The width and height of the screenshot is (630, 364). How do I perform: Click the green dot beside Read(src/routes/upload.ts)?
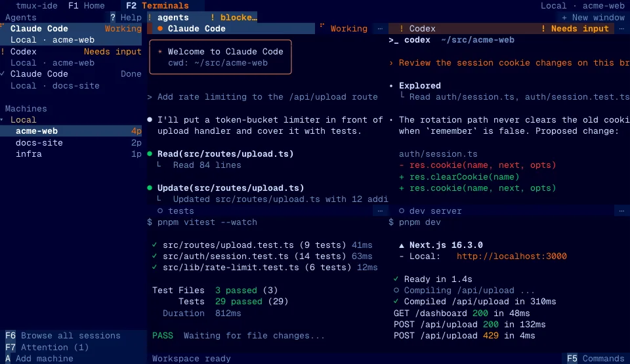[150, 154]
